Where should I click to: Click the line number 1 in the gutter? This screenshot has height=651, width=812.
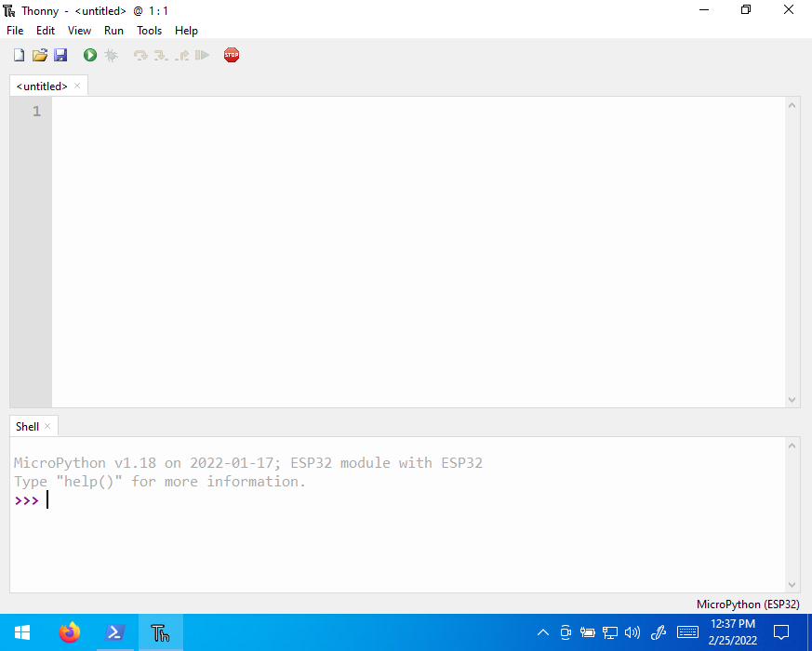pyautogui.click(x=37, y=111)
